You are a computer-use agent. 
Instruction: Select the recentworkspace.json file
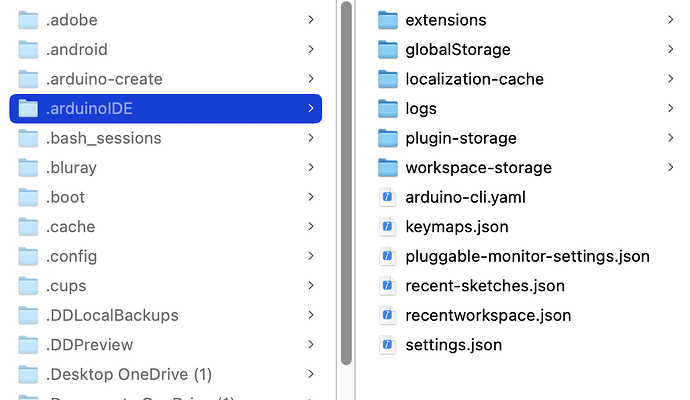[488, 315]
